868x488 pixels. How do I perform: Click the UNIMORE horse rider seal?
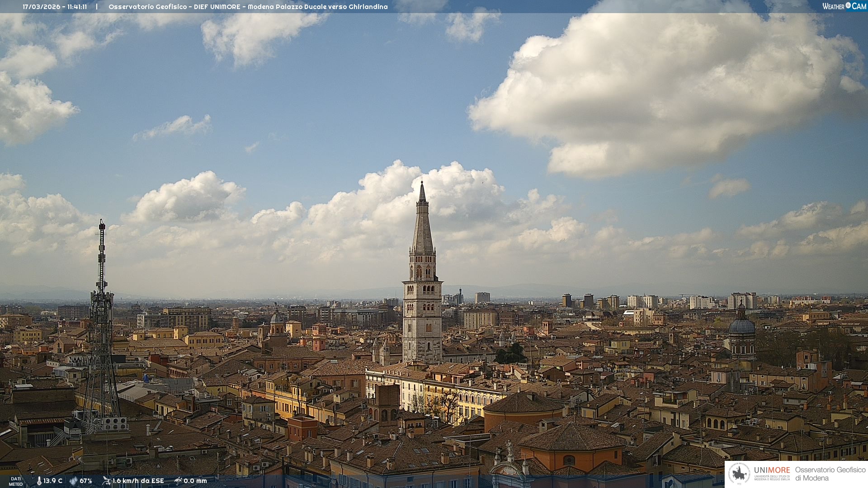tap(740, 474)
